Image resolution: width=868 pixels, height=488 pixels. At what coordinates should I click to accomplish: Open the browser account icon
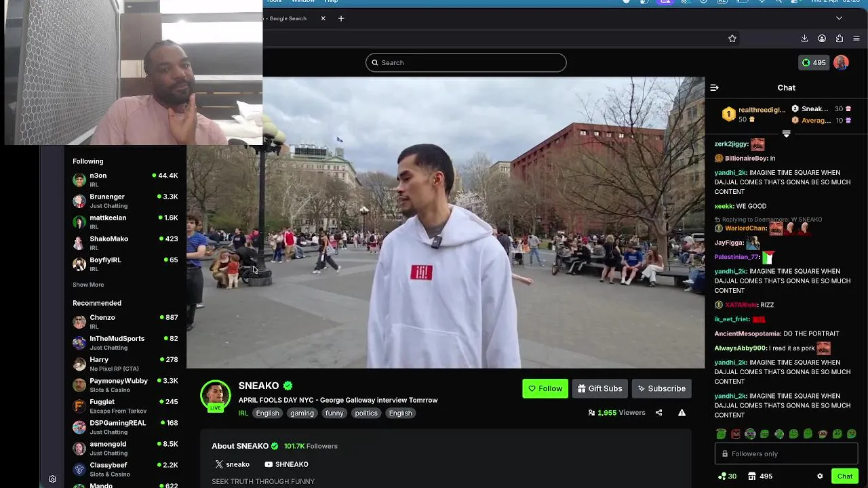822,39
